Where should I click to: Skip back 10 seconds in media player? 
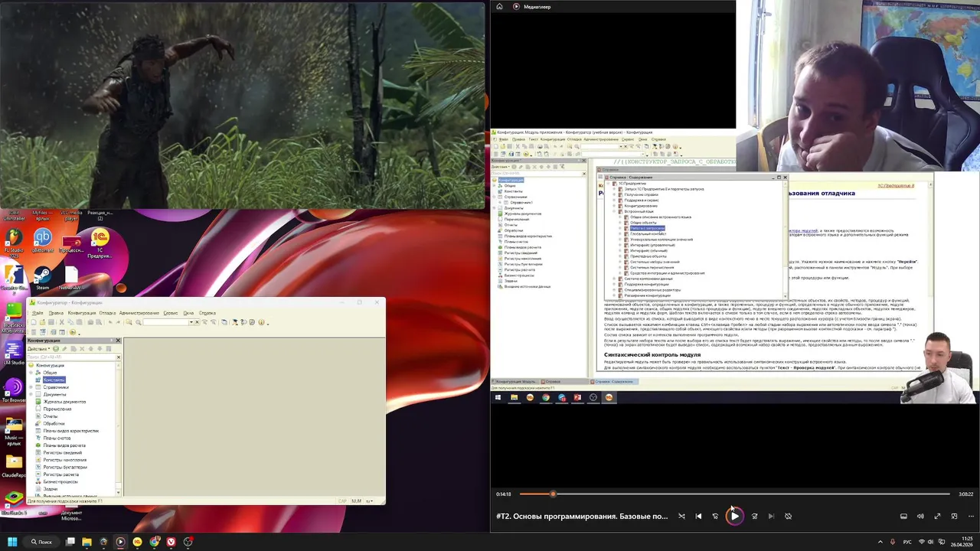(716, 516)
